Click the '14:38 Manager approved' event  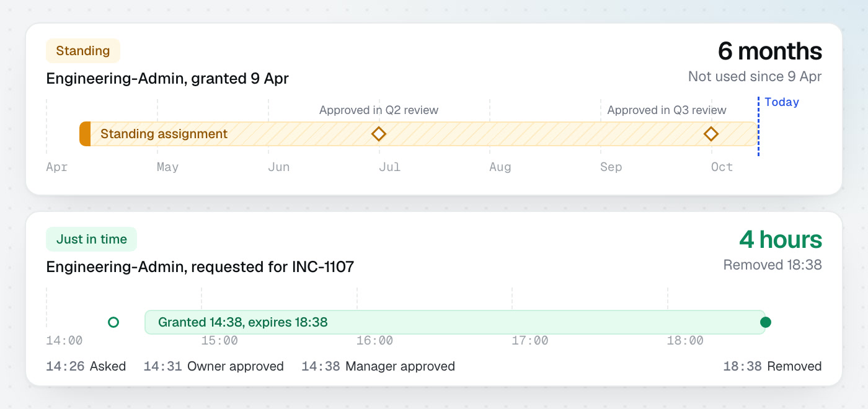(x=378, y=366)
